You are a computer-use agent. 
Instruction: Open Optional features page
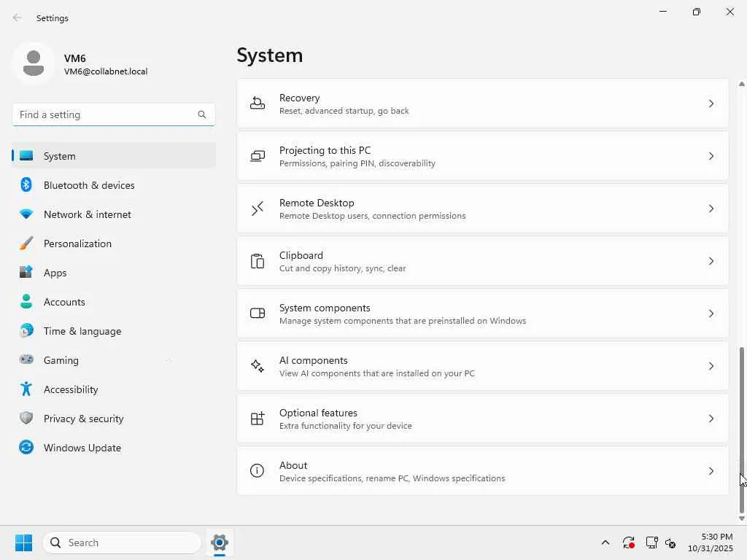(x=483, y=419)
